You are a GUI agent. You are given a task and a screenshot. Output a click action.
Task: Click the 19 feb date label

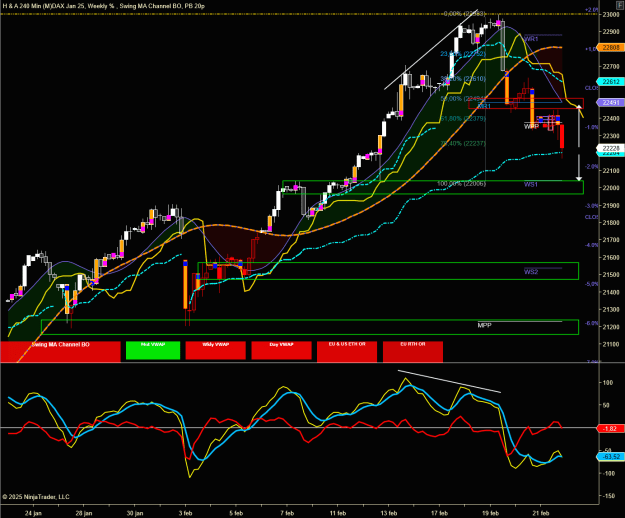pos(490,513)
